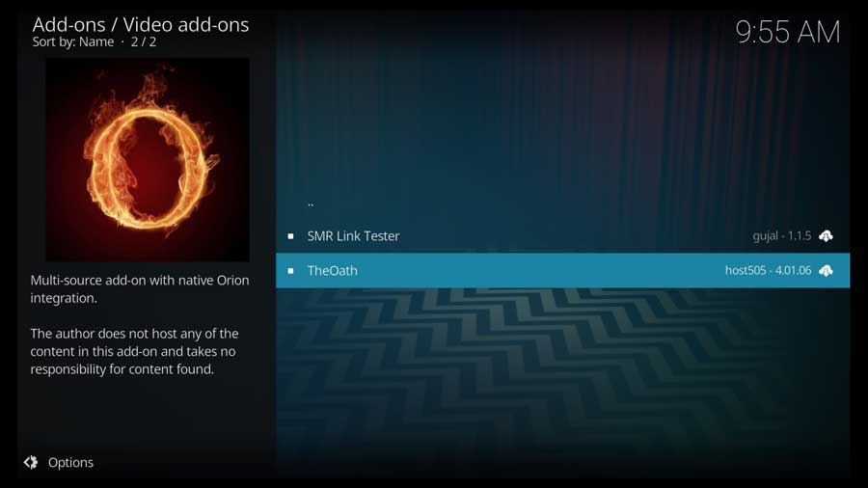Click the 'gujal - 1.1.5' version label

[x=781, y=236]
